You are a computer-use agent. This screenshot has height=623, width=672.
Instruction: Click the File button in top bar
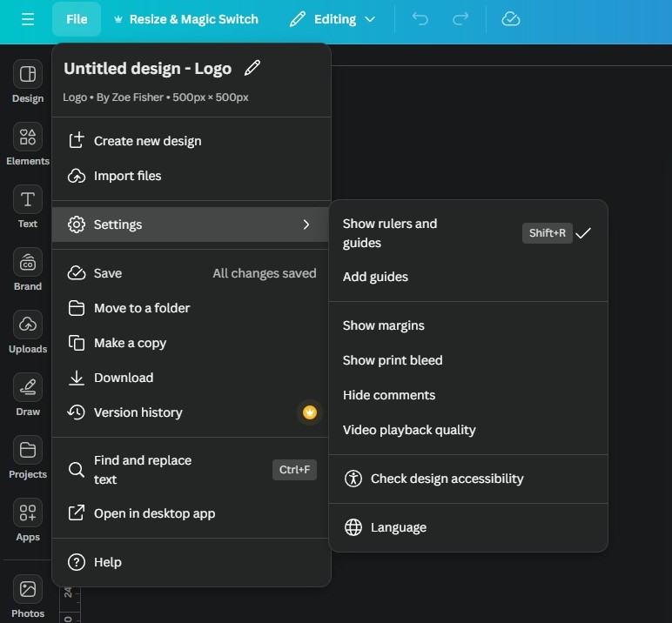pos(77,19)
